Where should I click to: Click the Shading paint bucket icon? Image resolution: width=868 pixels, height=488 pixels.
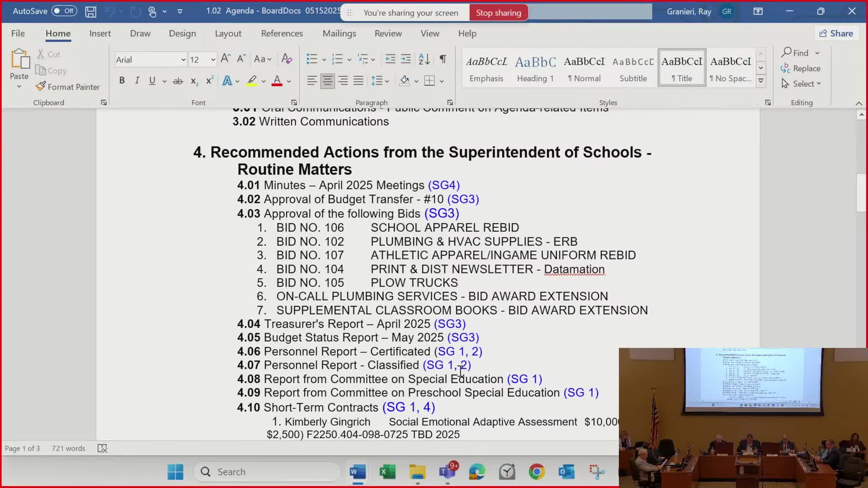click(405, 81)
